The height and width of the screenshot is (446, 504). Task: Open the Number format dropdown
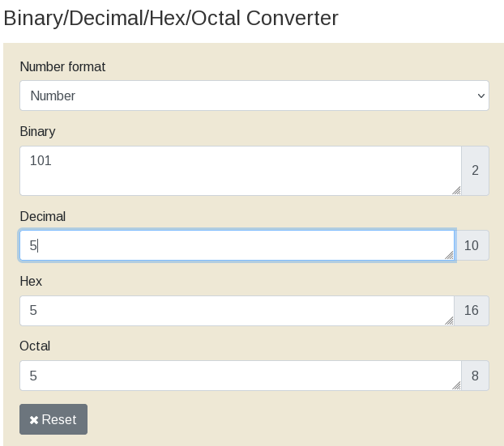[x=254, y=96]
